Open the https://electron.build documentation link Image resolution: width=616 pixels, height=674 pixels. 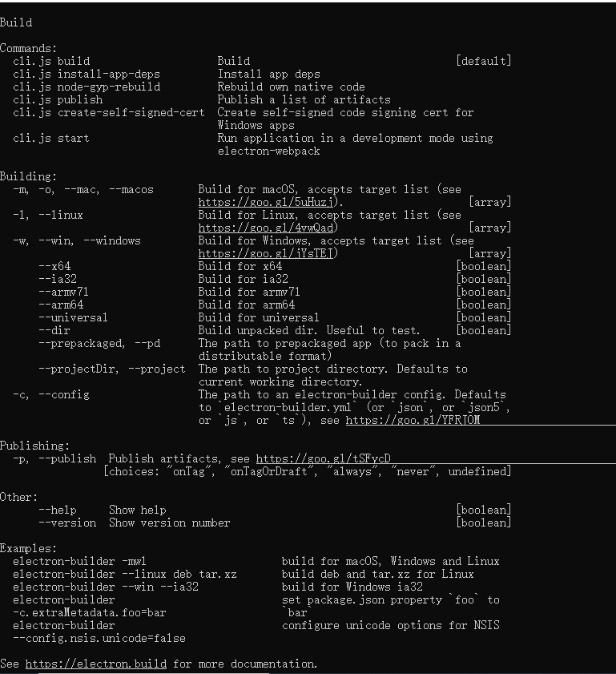(96, 664)
